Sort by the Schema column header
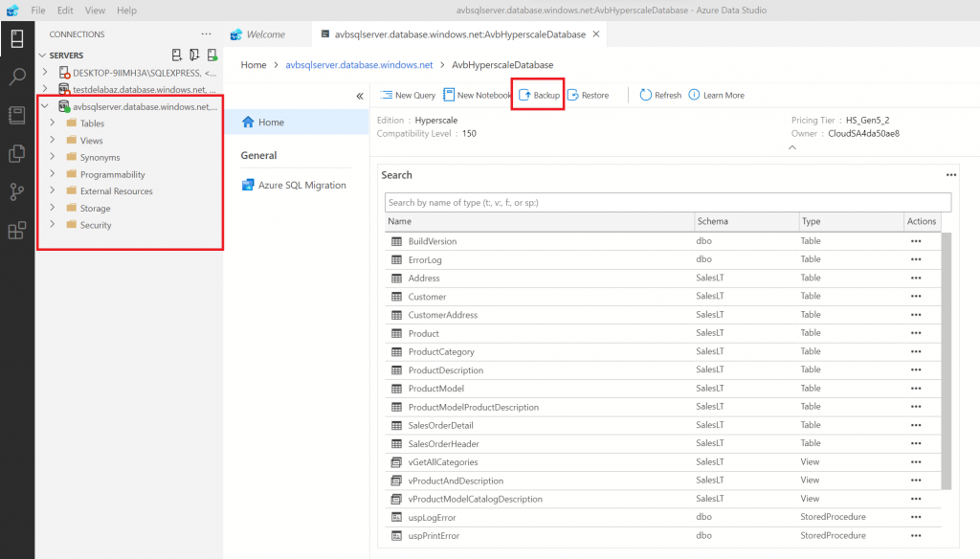Screen dimensions: 980x559 [x=746, y=221]
